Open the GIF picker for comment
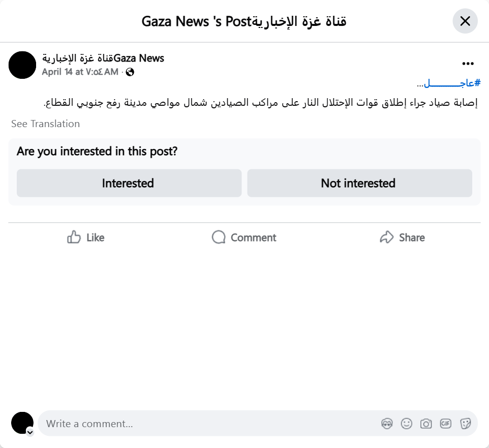The height and width of the screenshot is (448, 489). pos(446,423)
